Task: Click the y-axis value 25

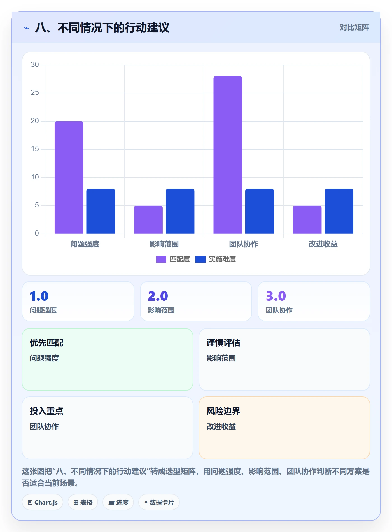Action: tap(35, 93)
